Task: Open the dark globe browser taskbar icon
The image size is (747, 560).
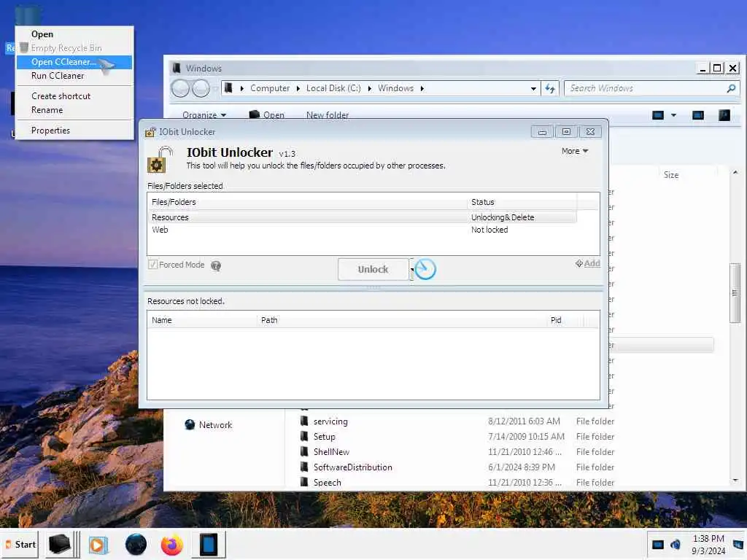Action: (136, 545)
